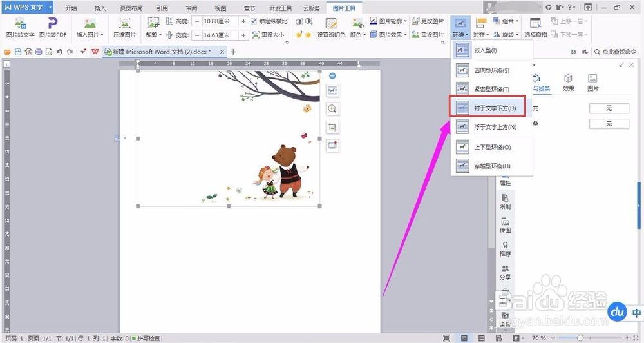Viewport: 644px width, 343px height.
Task: Select 嵌入型(I) inline wrap option
Action: pyautogui.click(x=491, y=50)
